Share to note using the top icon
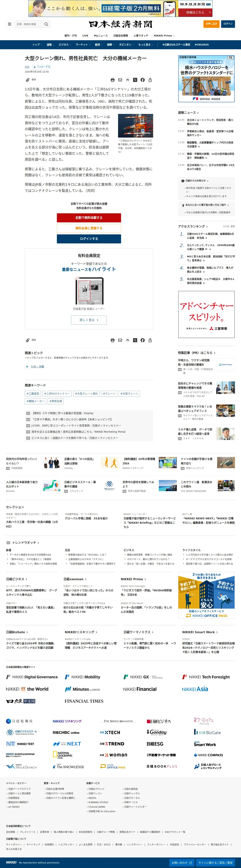The image size is (241, 868). tap(128, 80)
